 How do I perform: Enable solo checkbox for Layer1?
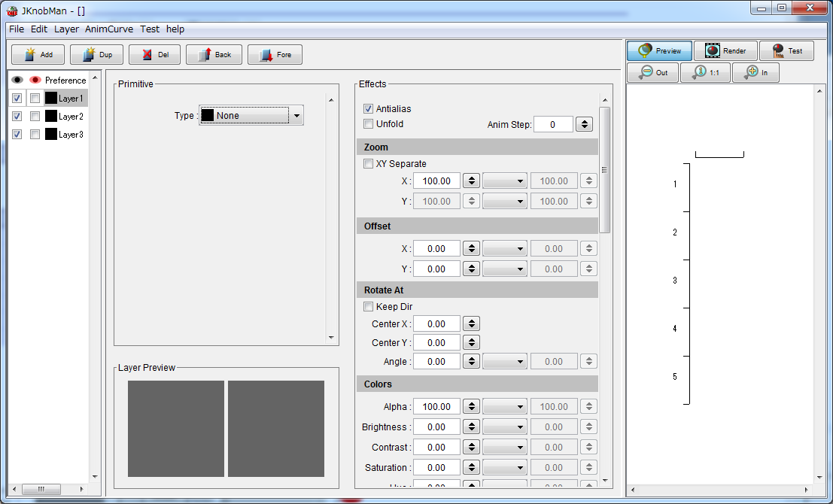tap(35, 99)
